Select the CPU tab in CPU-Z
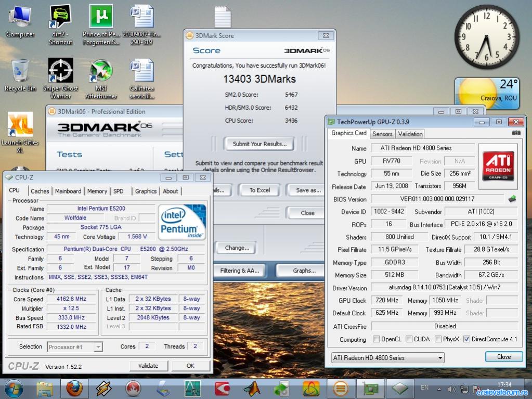The image size is (532, 399). pyautogui.click(x=14, y=190)
